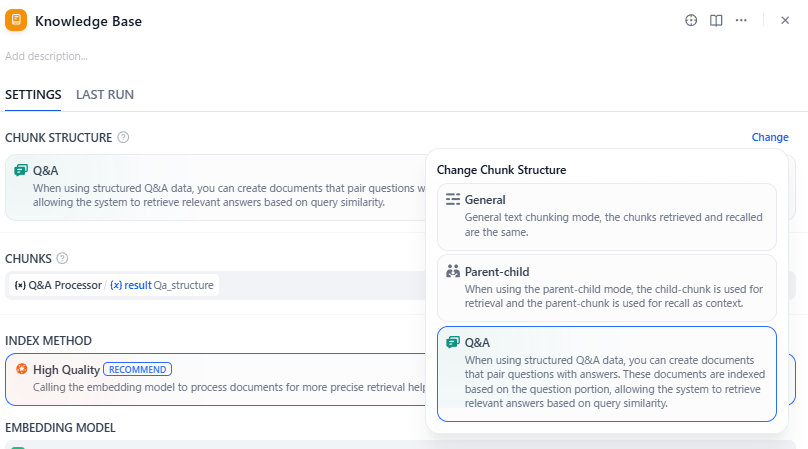Viewport: 808px width, 449px height.
Task: Select General chunk structure option
Action: (606, 215)
